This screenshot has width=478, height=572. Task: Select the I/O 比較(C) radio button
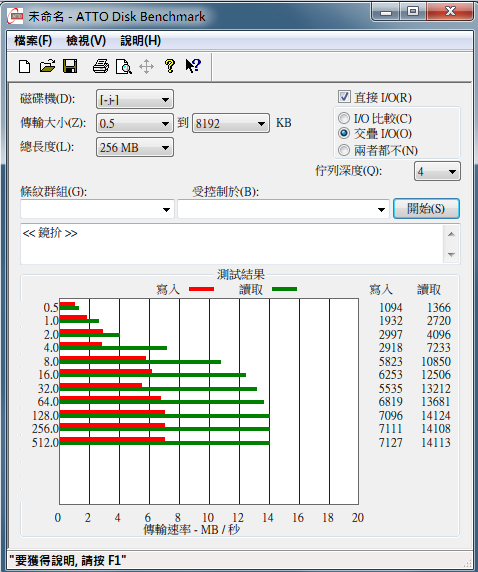[x=344, y=118]
